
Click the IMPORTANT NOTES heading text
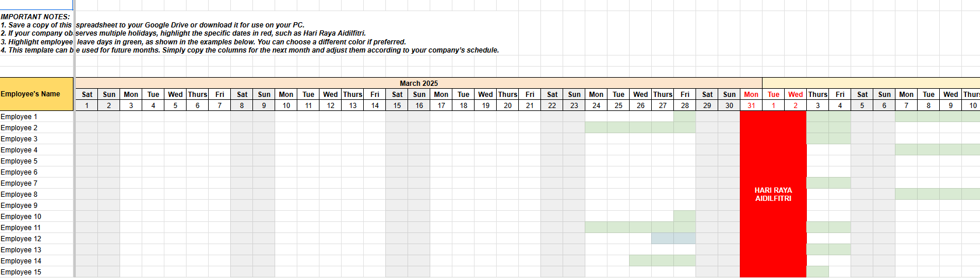(x=36, y=17)
